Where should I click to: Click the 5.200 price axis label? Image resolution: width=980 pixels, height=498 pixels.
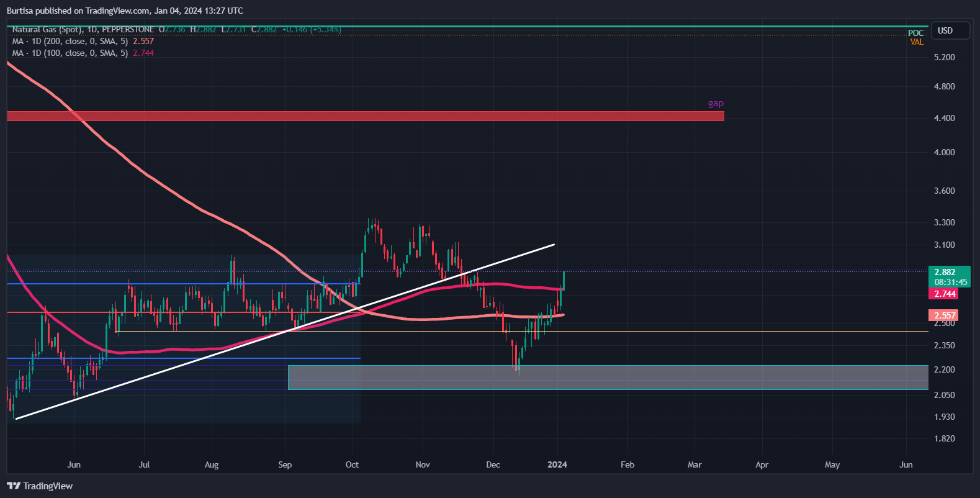tap(944, 57)
